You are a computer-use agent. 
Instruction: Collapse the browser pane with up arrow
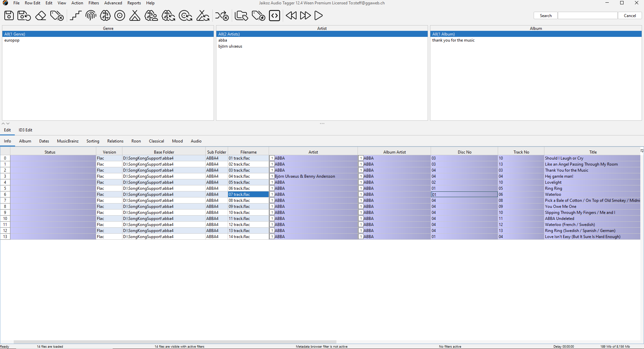(4, 123)
